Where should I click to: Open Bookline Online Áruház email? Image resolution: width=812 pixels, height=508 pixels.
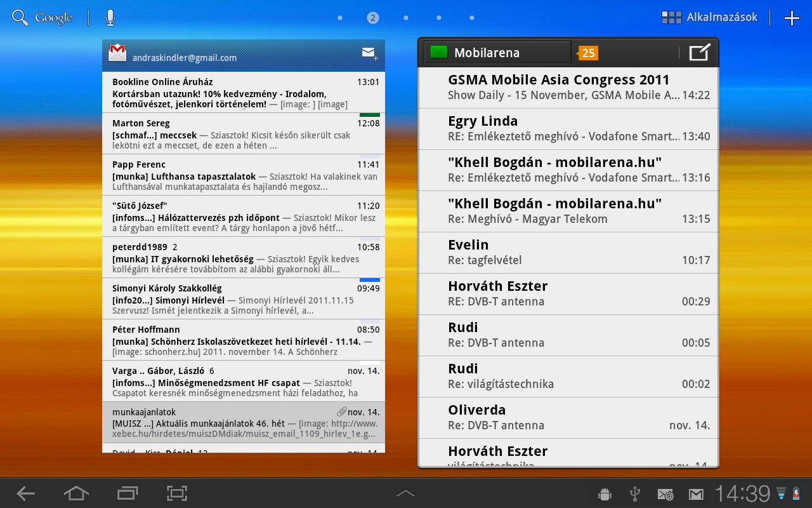244,92
